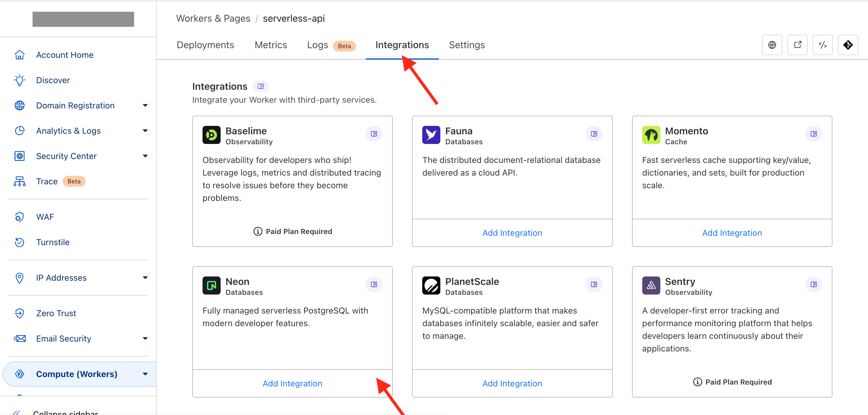The width and height of the screenshot is (868, 415).
Task: Click the git diamond icon button
Action: 848,45
